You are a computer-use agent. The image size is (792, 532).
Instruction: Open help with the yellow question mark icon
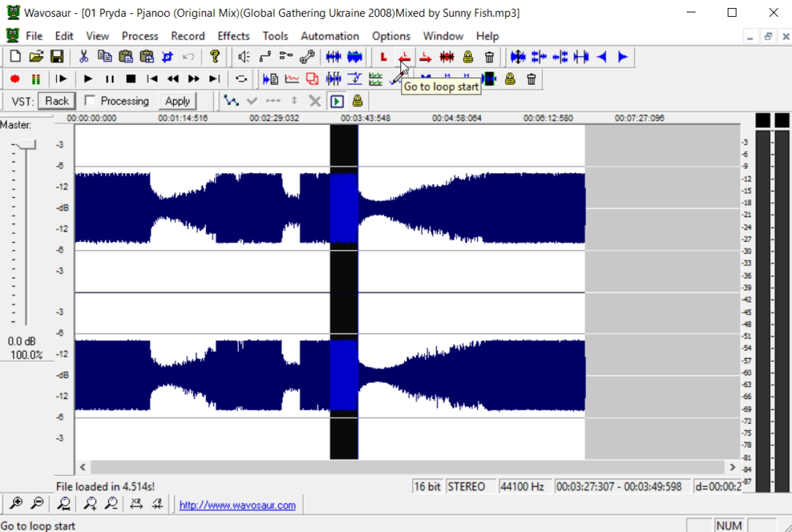215,57
